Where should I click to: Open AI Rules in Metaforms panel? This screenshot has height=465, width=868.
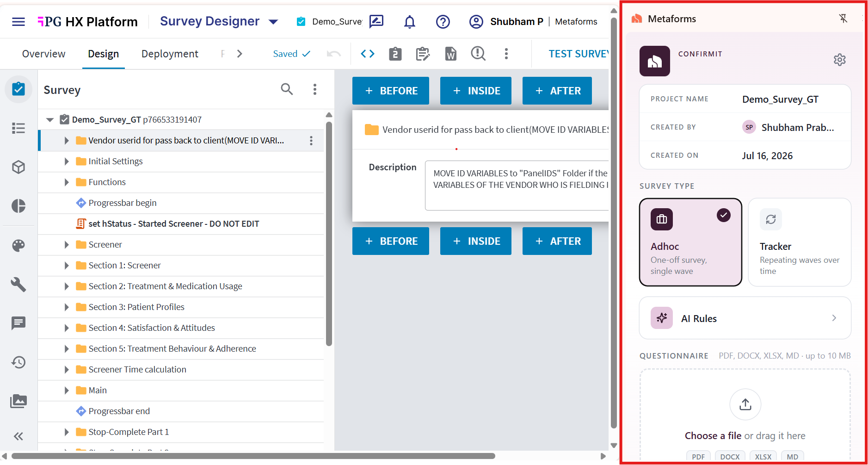click(745, 318)
